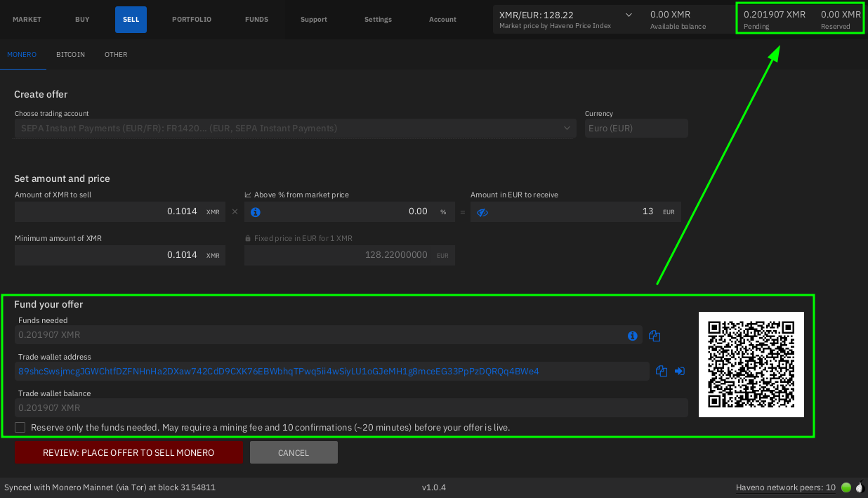Click the Amount of XMR to sell field
This screenshot has height=498, width=868.
120,211
